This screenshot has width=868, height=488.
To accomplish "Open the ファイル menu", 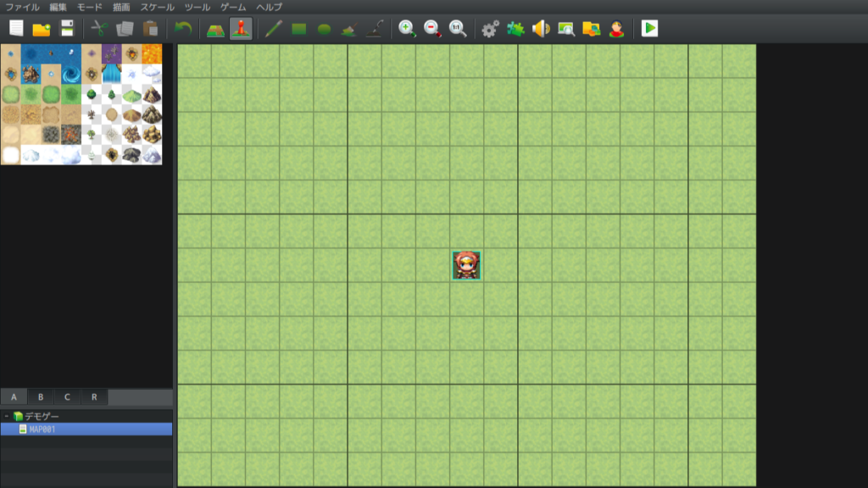I will coord(22,7).
